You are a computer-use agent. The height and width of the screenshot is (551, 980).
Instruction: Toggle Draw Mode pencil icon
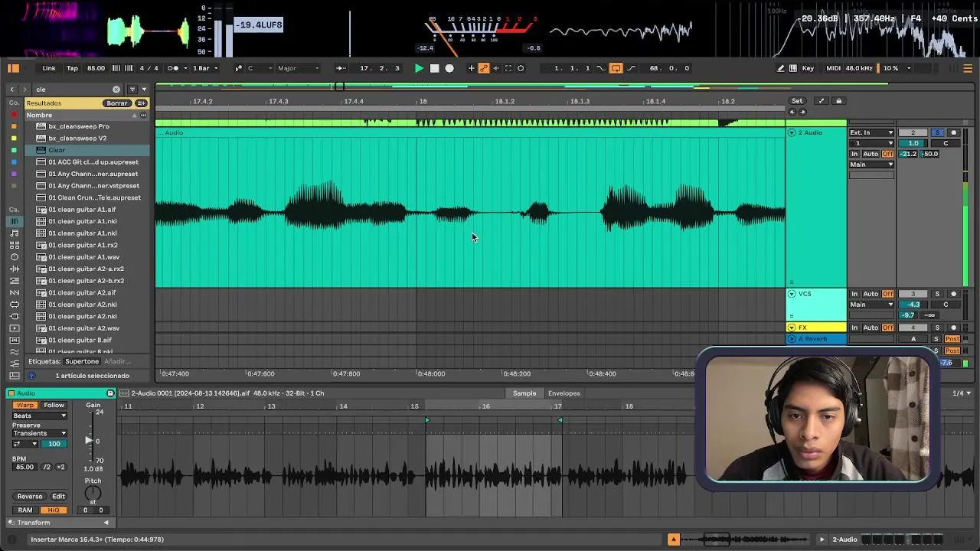pyautogui.click(x=781, y=68)
